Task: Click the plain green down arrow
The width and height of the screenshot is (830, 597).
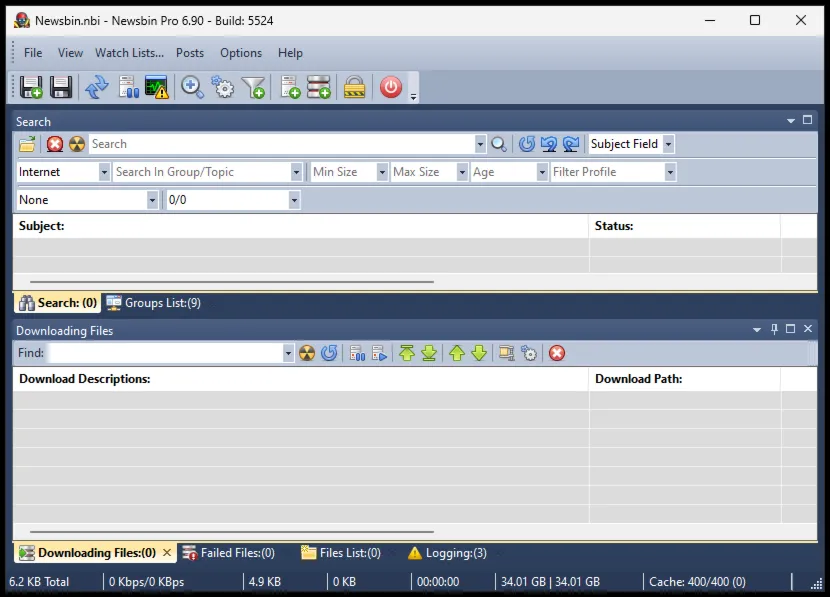Action: point(479,353)
